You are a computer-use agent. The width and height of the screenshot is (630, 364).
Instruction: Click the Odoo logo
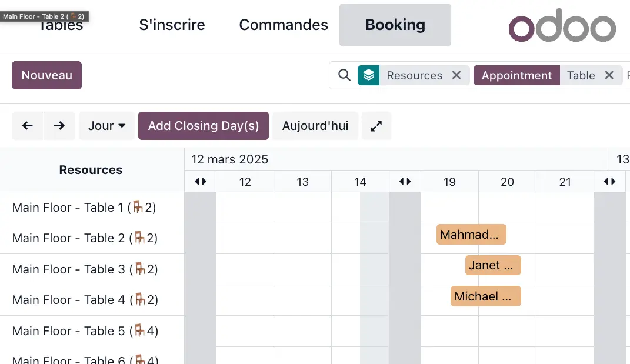pyautogui.click(x=562, y=25)
